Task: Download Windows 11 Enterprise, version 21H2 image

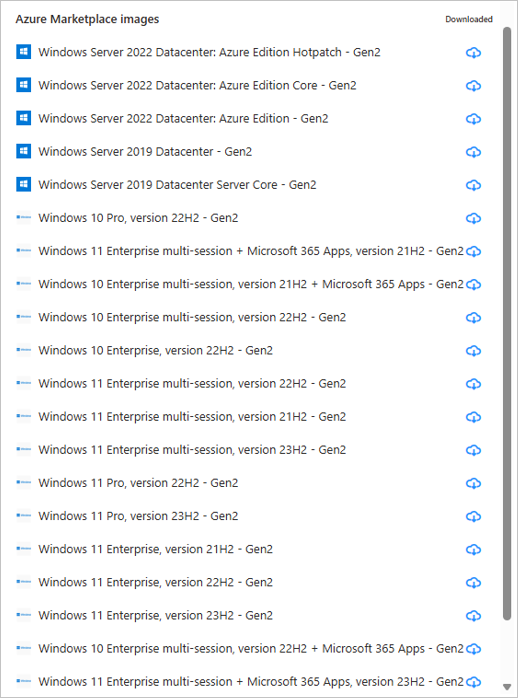Action: pyautogui.click(x=473, y=549)
